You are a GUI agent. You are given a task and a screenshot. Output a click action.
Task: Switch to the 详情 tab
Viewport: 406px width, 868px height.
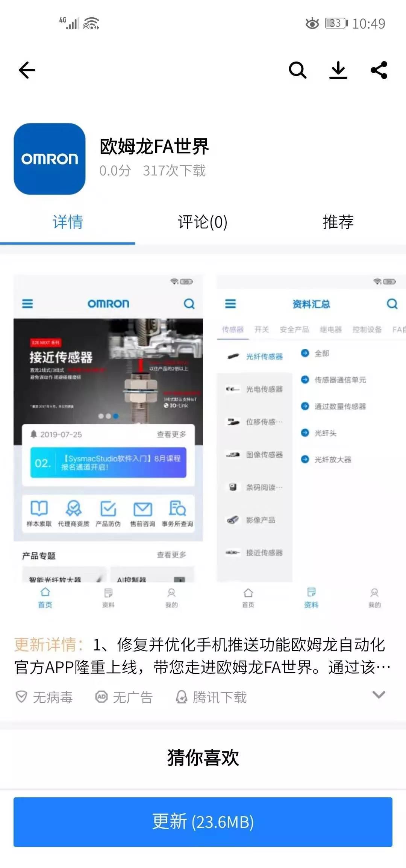pyautogui.click(x=68, y=222)
